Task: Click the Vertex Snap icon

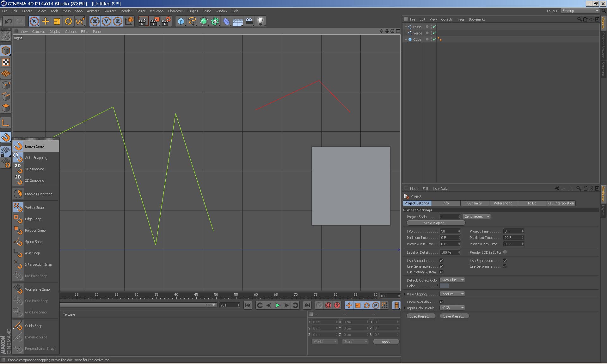Action: coord(18,207)
